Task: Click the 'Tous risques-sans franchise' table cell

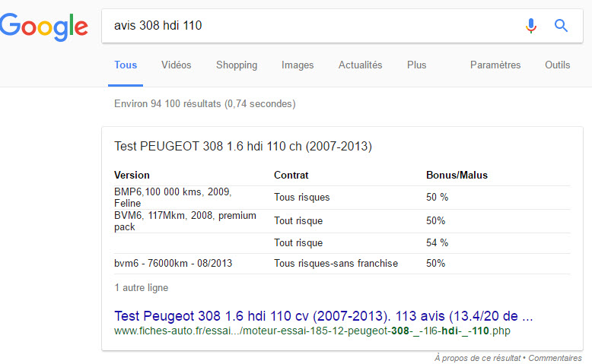Action: (x=336, y=263)
